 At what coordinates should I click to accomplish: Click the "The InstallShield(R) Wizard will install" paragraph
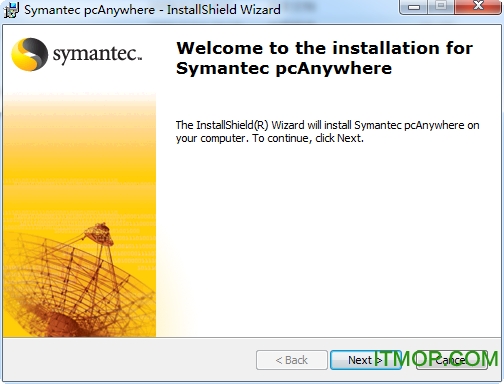coord(327,132)
